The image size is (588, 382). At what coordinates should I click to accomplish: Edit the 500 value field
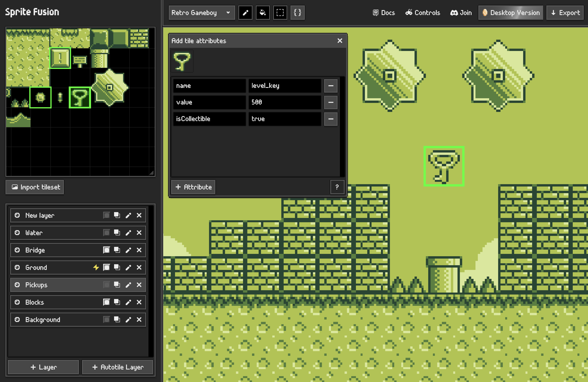click(x=285, y=102)
